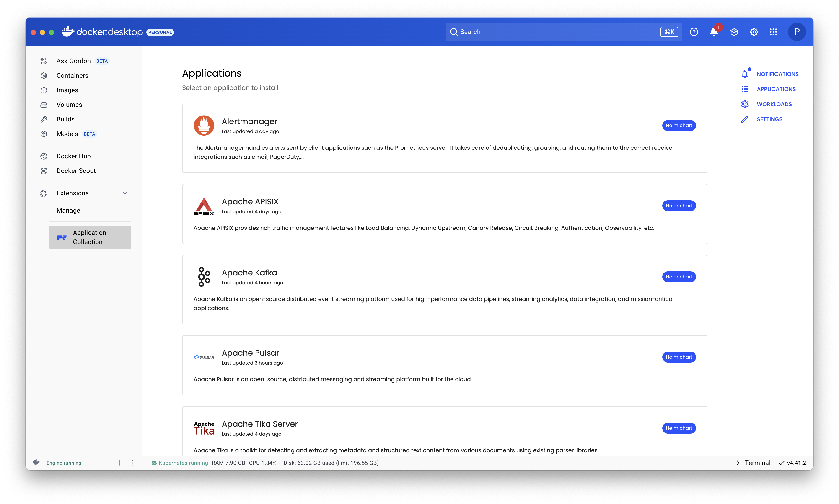The image size is (839, 504).
Task: Open the engine options three-dot menu
Action: pyautogui.click(x=132, y=463)
